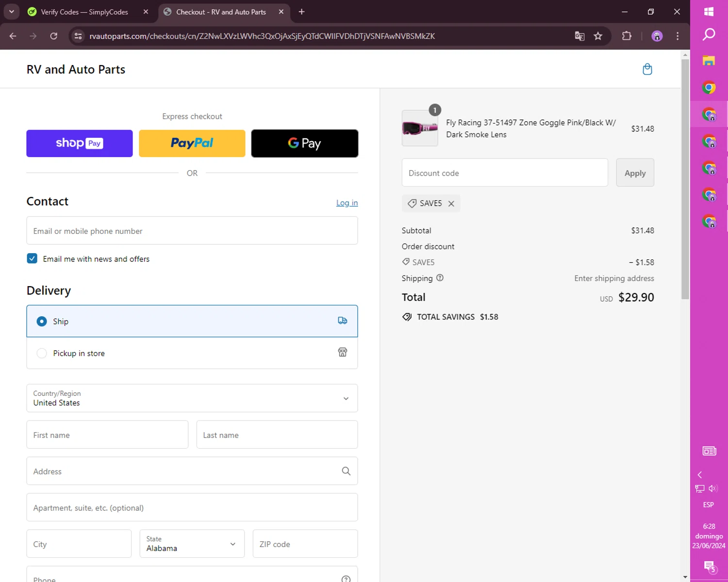Viewport: 728px width, 582px height.
Task: Click the browser address bar URL
Action: [x=262, y=36]
